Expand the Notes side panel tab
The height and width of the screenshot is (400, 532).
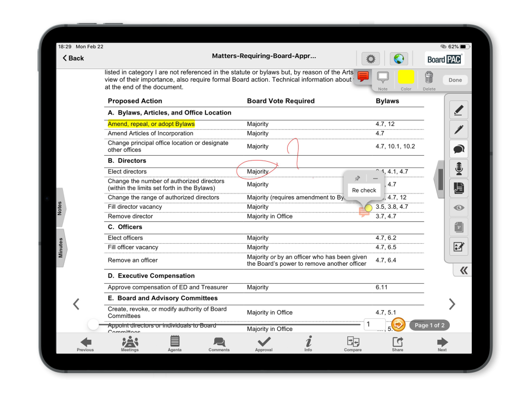(x=60, y=208)
